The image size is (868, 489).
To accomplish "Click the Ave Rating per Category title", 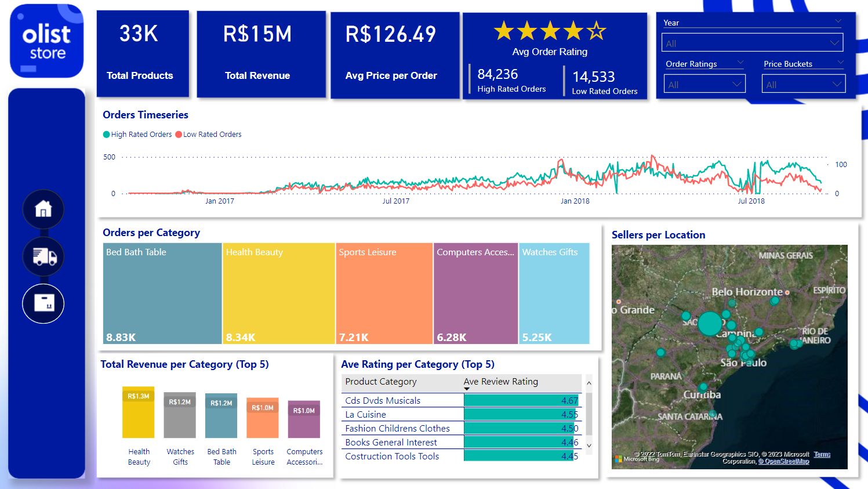I will [x=417, y=364].
